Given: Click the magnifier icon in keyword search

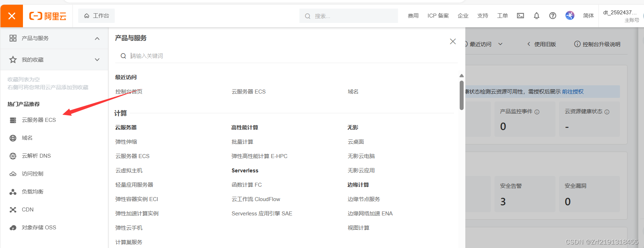Looking at the screenshot, I should coord(123,56).
